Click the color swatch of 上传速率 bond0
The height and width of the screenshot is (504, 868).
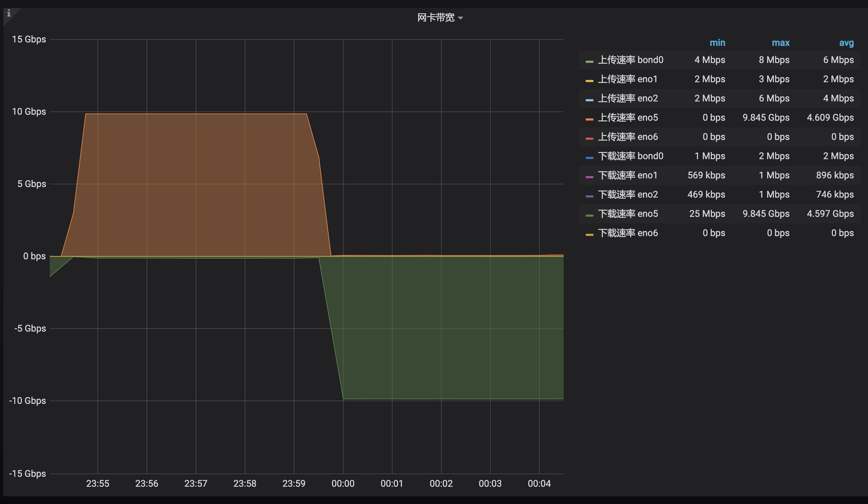click(589, 61)
